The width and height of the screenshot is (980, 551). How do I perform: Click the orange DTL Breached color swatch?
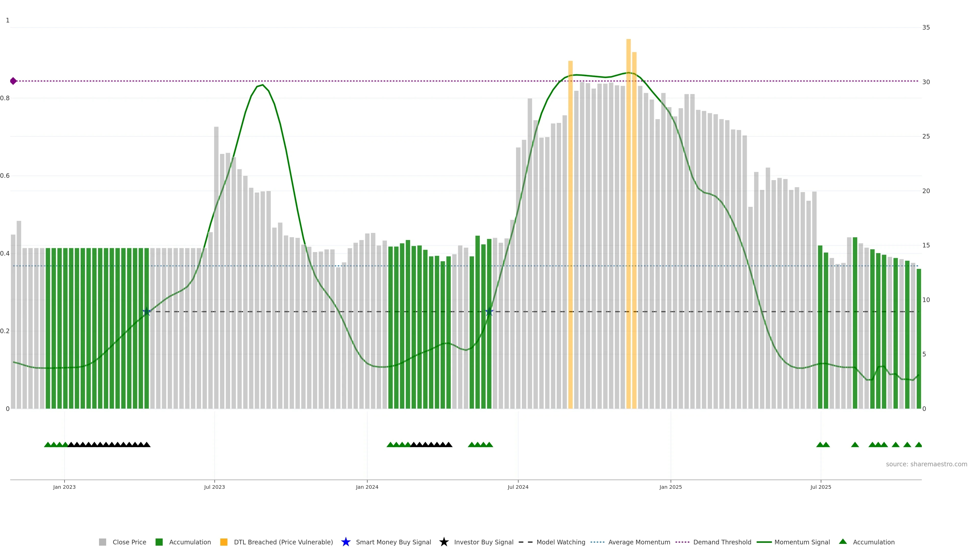pyautogui.click(x=224, y=542)
